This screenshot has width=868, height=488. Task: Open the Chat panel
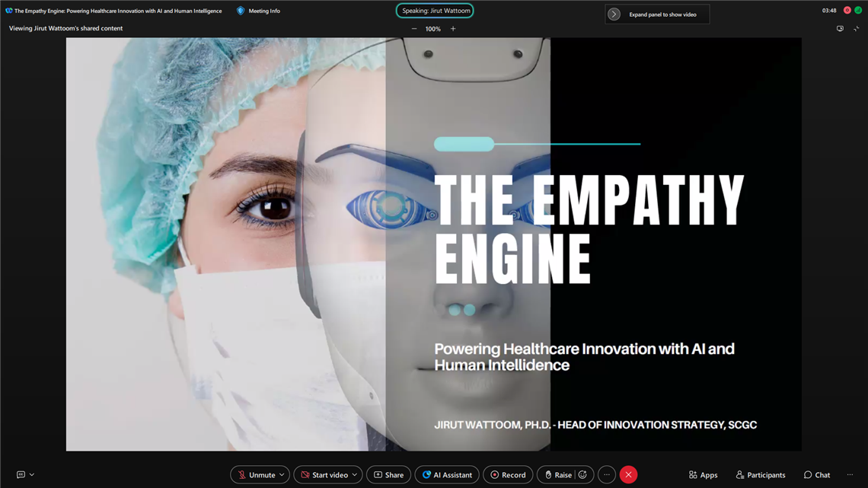(x=816, y=475)
